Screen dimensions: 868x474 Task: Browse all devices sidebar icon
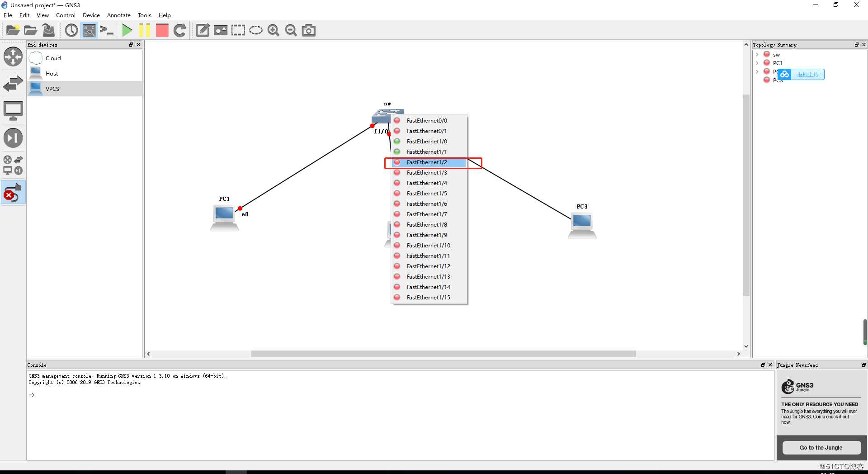click(x=13, y=165)
